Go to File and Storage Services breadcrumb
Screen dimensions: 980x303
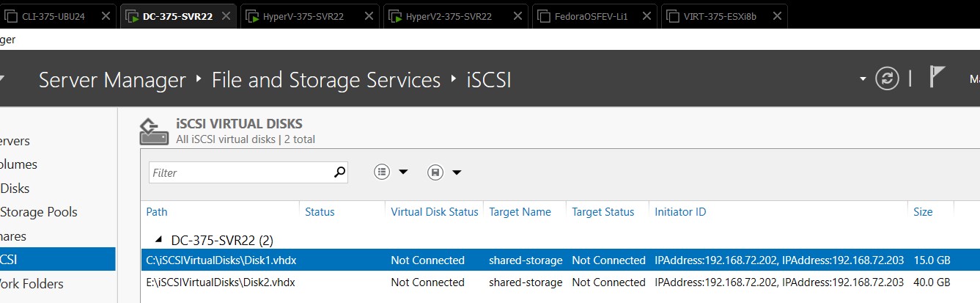coord(326,80)
